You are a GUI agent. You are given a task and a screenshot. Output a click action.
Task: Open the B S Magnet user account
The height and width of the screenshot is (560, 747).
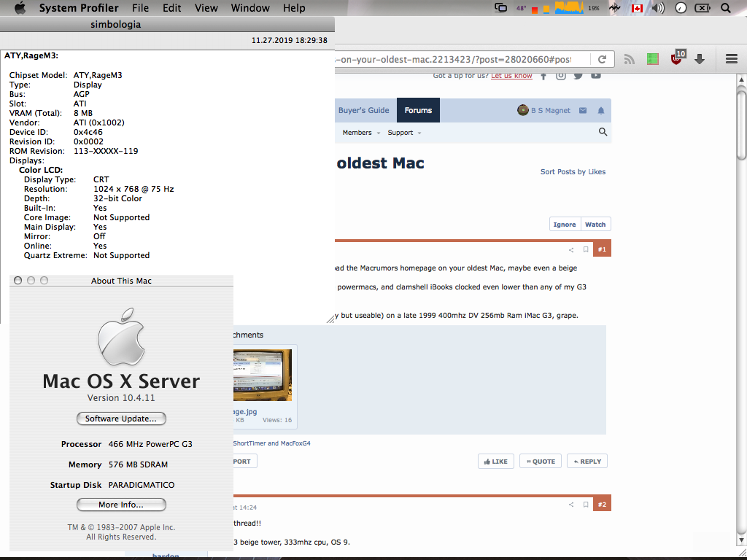pos(543,110)
